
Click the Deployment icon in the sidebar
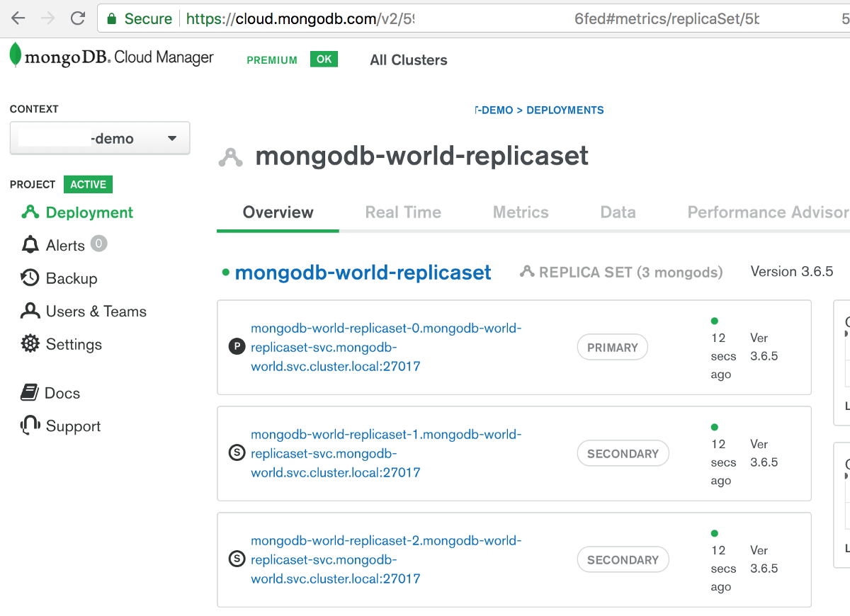tap(30, 212)
